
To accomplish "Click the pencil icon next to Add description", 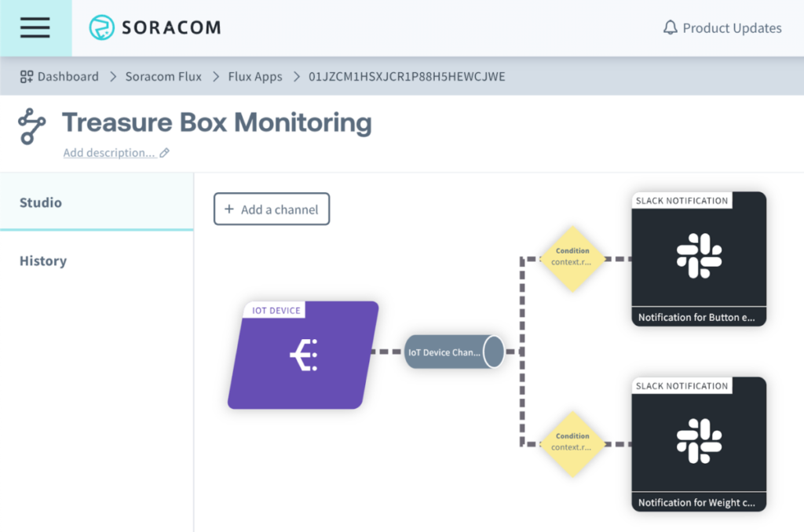I will tap(164, 153).
